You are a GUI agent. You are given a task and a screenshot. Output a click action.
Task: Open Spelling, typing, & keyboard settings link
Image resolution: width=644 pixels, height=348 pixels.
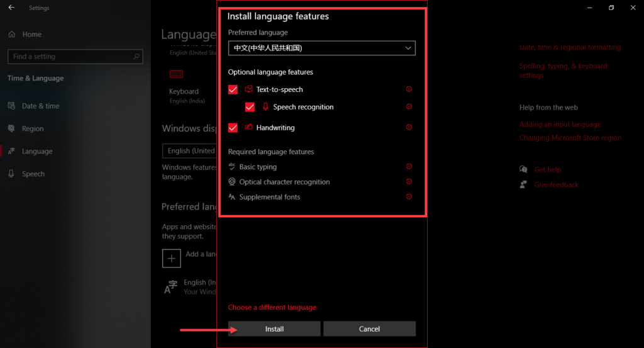pos(563,70)
